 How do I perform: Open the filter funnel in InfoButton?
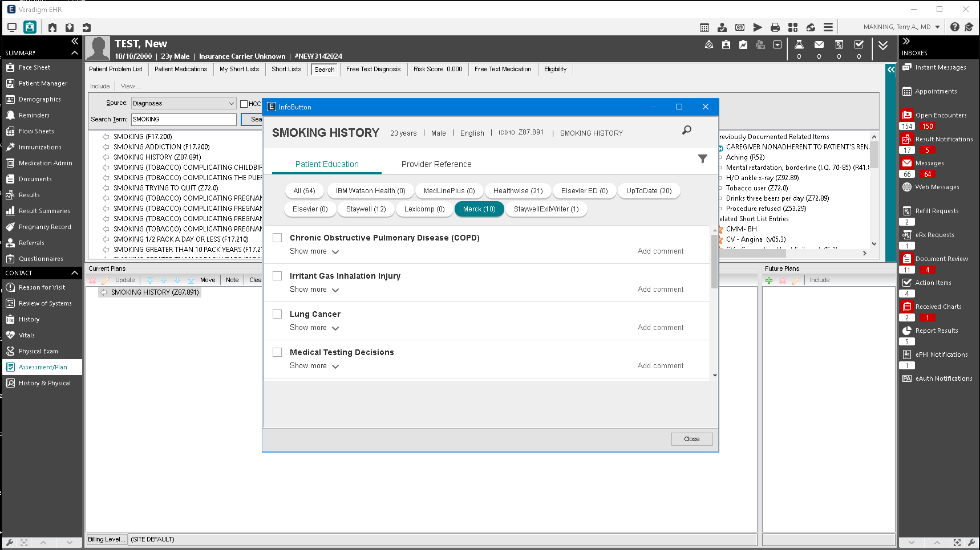[x=703, y=159]
